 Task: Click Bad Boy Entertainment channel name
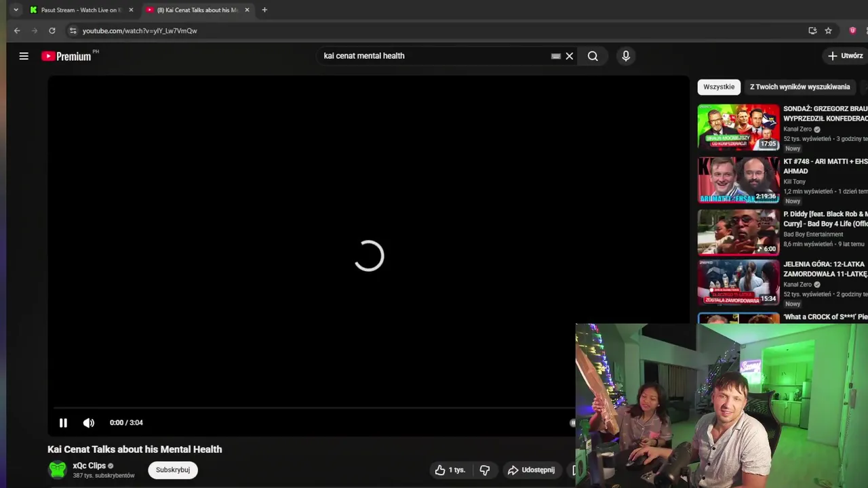pyautogui.click(x=813, y=235)
